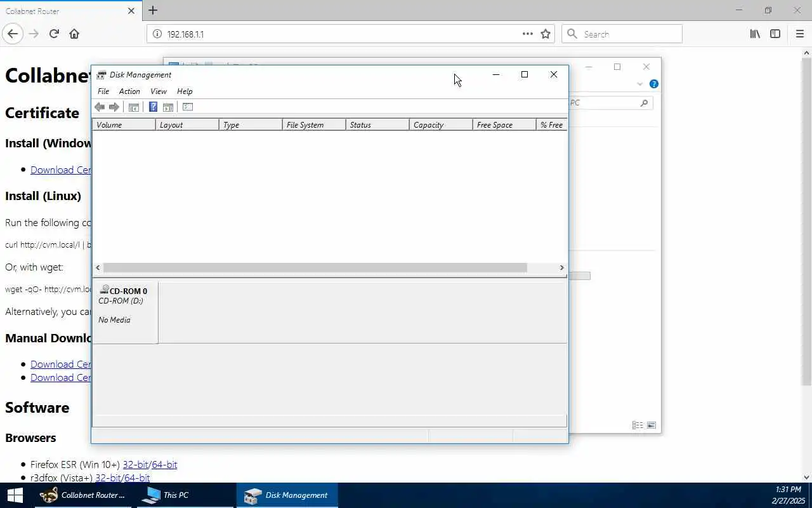Click the Firefox Search box
Image resolution: width=812 pixels, height=508 pixels.
click(622, 34)
